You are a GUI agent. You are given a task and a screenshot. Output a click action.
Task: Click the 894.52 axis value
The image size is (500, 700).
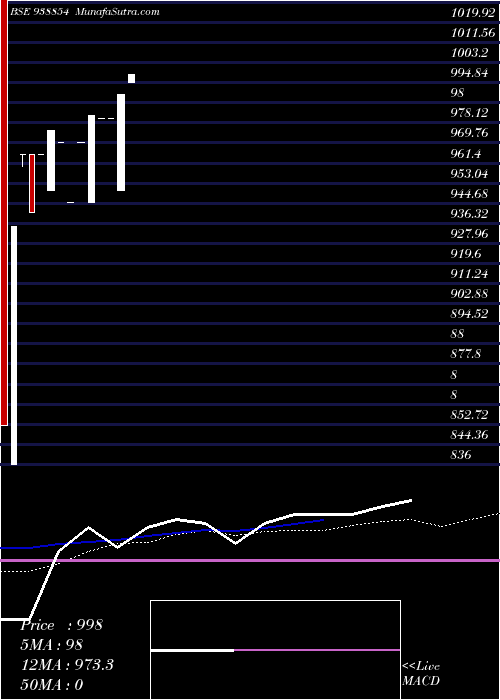(469, 314)
